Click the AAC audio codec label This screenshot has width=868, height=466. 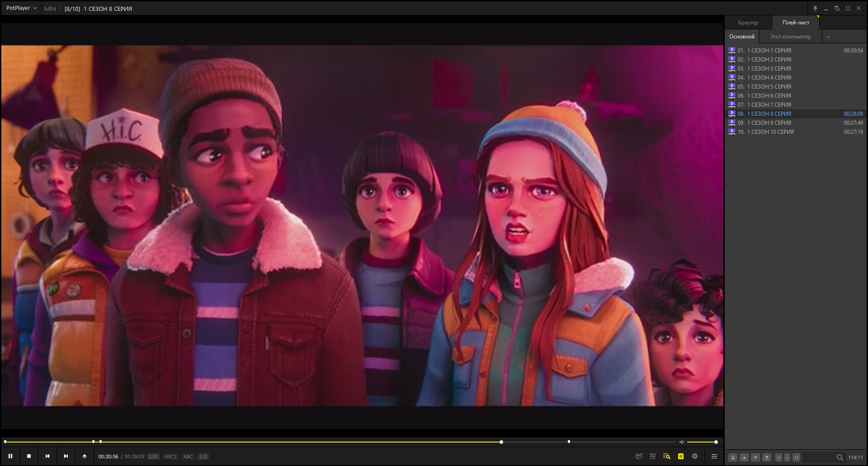(188, 457)
